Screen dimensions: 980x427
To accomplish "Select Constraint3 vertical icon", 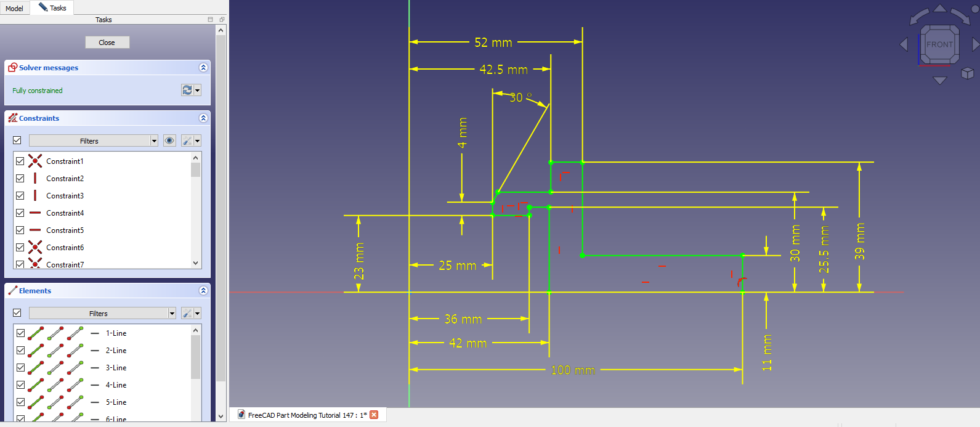I will pos(35,196).
